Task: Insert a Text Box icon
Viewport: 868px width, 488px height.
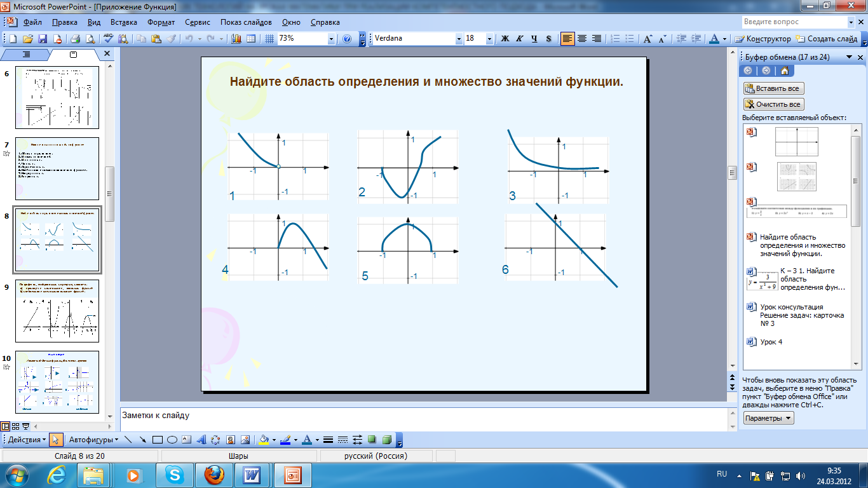Action: pos(186,440)
